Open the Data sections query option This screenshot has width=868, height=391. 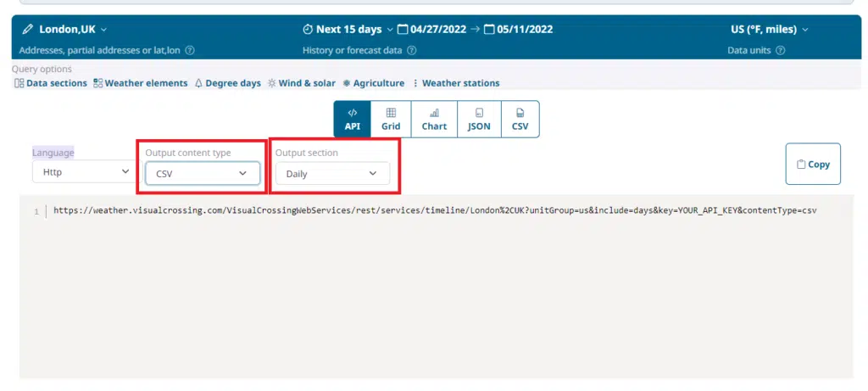[x=51, y=83]
